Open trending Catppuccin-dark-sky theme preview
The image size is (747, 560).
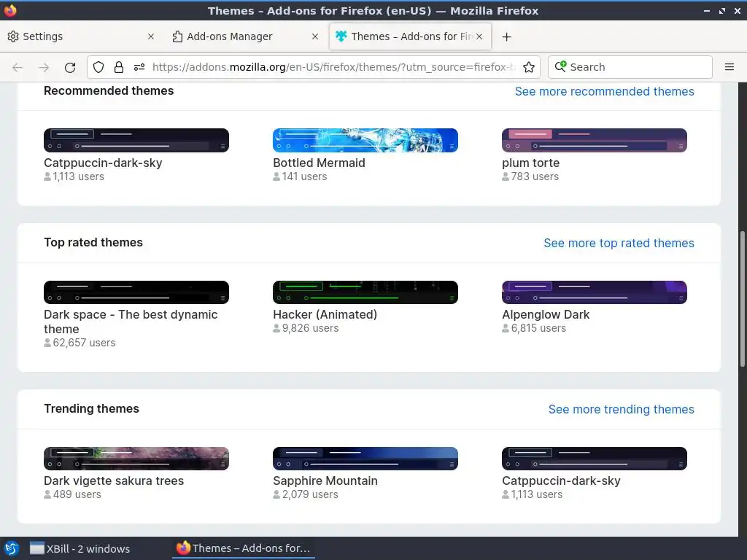point(595,459)
